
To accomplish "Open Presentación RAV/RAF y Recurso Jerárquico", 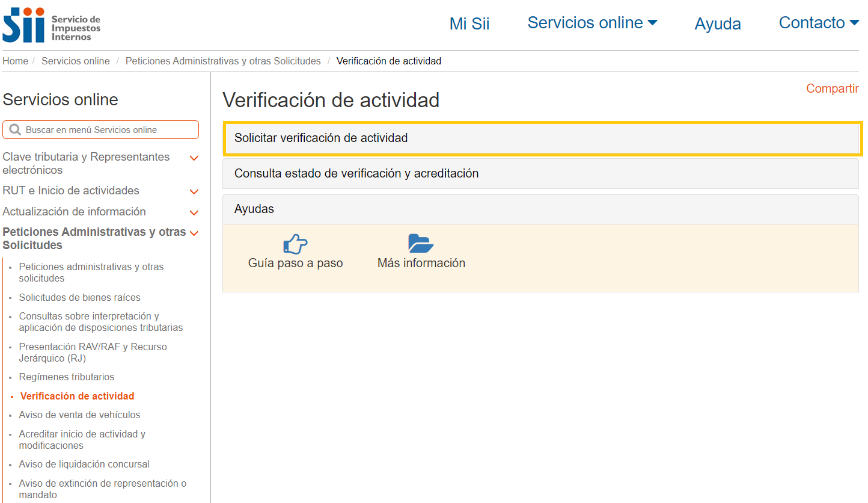I will [x=93, y=353].
